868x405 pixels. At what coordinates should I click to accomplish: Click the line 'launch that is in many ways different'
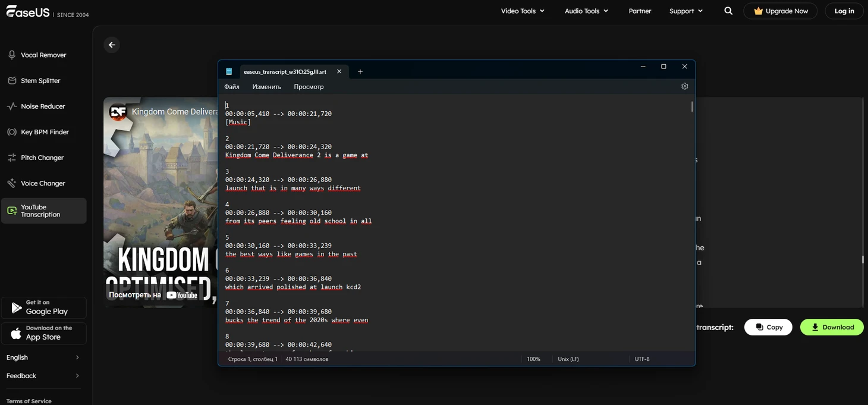[x=293, y=188]
